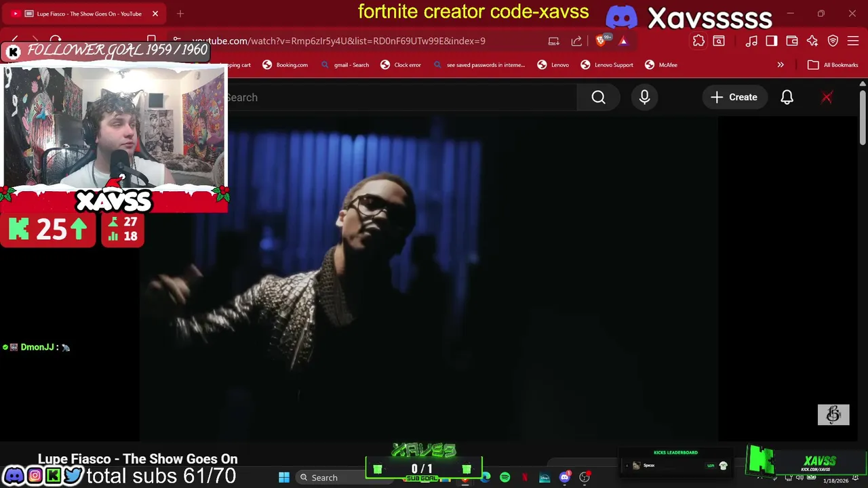Open the taskbar clock date 1/18/2026

(x=835, y=481)
